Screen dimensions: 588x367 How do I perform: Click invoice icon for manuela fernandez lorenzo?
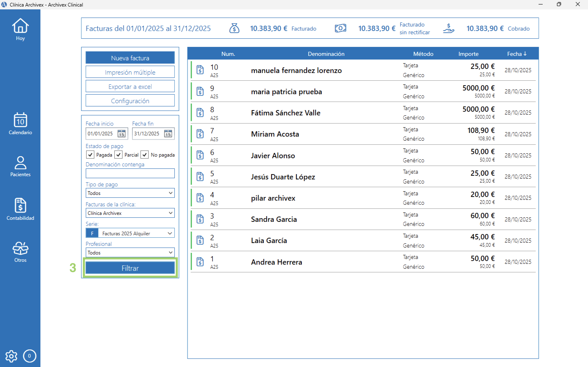point(200,70)
